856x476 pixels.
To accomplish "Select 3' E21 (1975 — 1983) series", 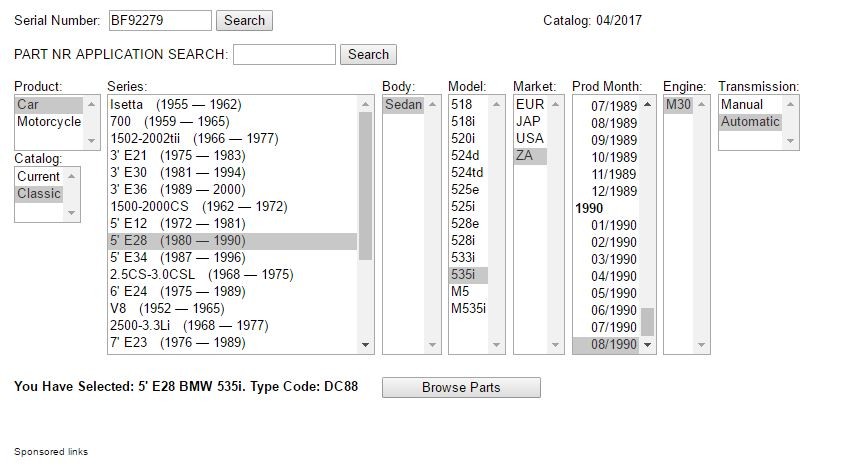I will click(233, 155).
